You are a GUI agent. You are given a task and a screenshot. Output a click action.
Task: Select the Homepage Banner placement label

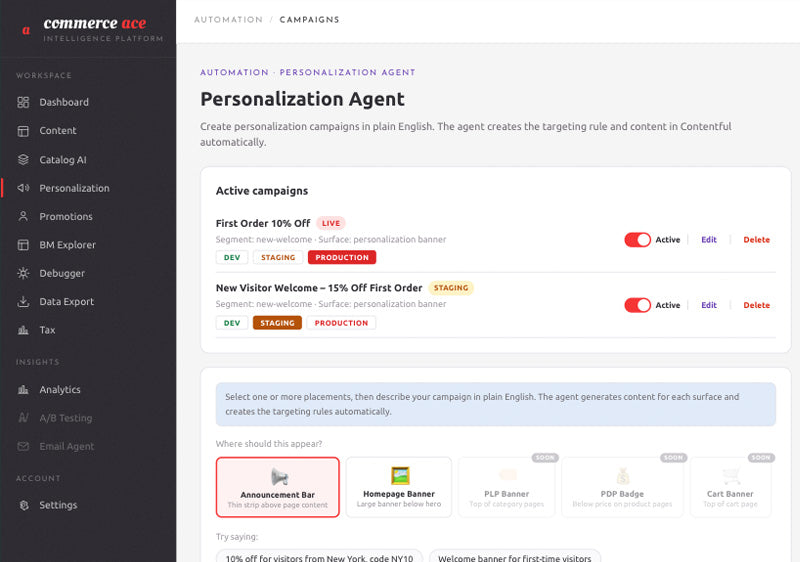pos(399,494)
